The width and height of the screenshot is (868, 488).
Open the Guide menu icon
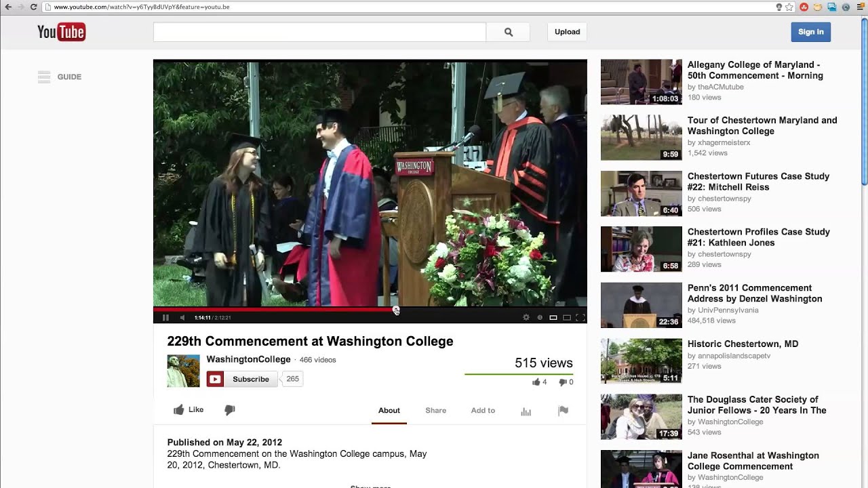44,77
